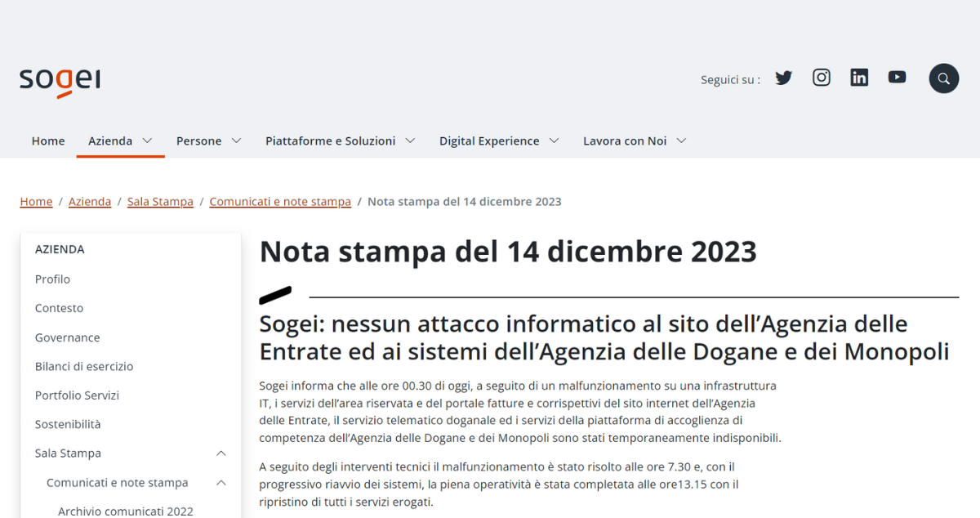
Task: Open Sogei's Twitter profile icon
Action: click(x=784, y=78)
